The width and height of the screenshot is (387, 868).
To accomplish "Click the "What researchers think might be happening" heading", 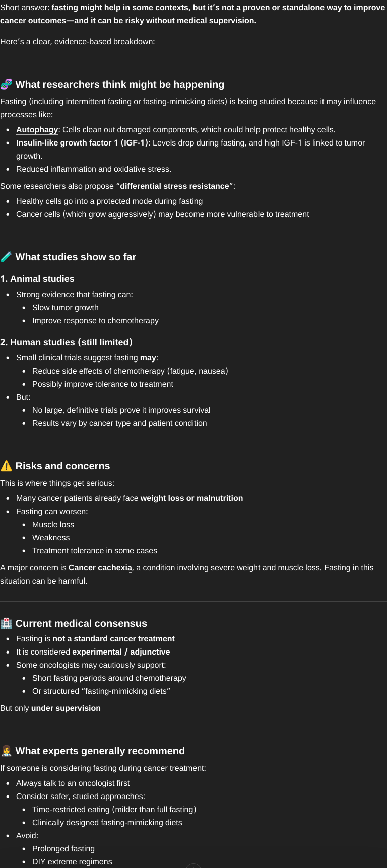I will coord(120,84).
